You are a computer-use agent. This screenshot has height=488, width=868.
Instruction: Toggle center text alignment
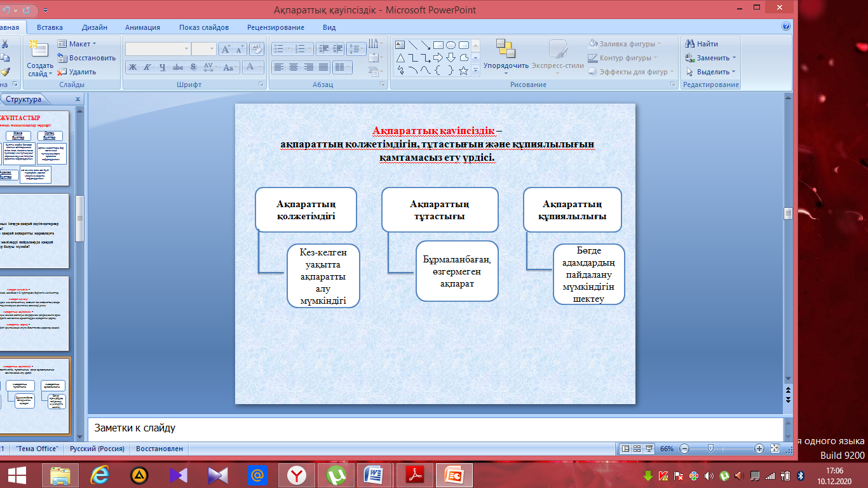(294, 67)
